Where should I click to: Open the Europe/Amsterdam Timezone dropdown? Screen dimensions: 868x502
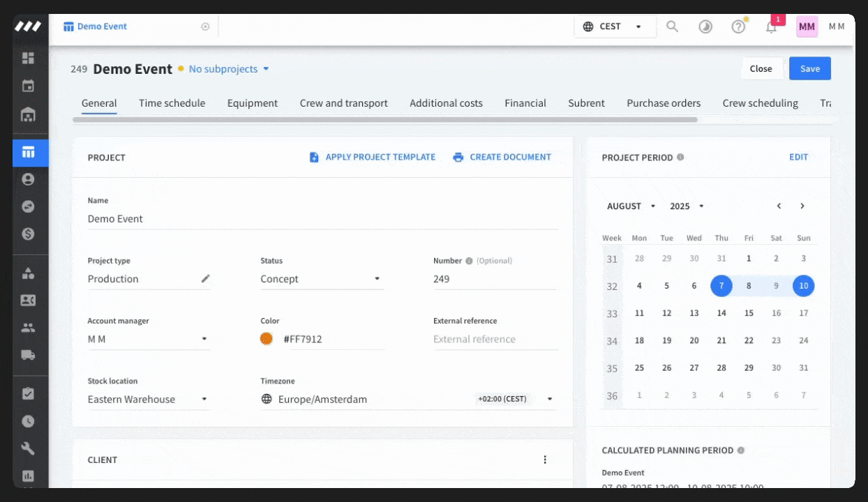[x=408, y=400]
